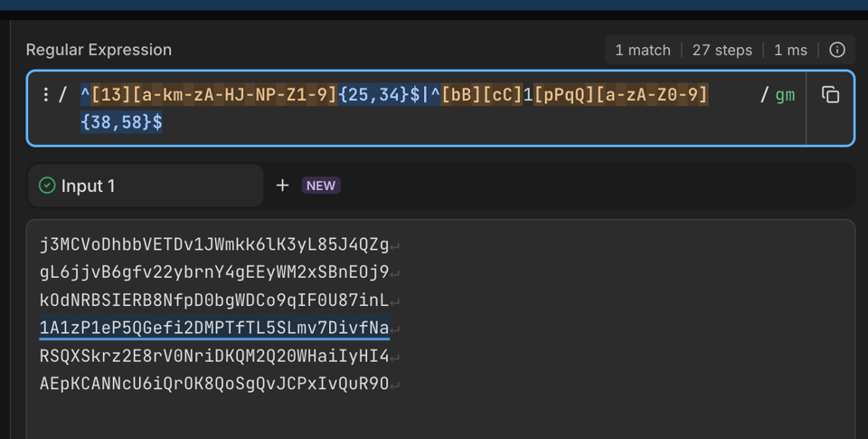
Task: Click test line starting kOdNRBSIERB8
Action: (214, 300)
